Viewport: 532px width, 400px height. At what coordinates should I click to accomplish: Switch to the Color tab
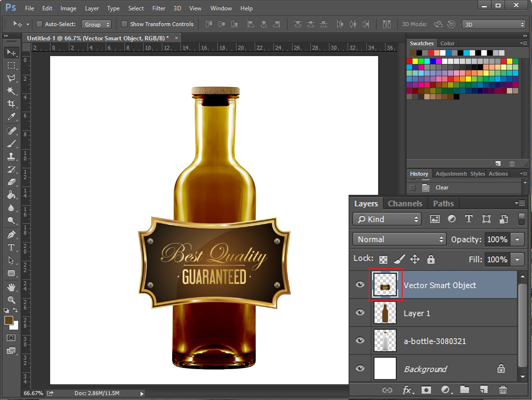pos(447,43)
